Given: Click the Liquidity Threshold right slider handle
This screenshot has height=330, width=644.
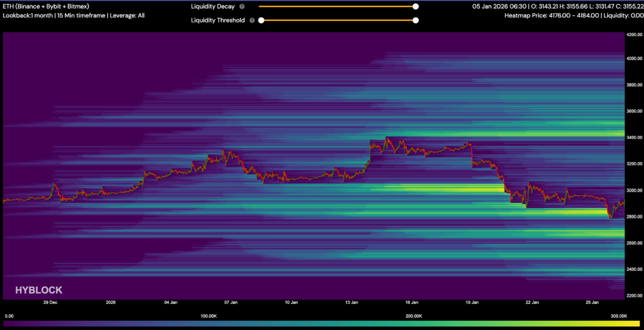Looking at the screenshot, I should [x=415, y=20].
